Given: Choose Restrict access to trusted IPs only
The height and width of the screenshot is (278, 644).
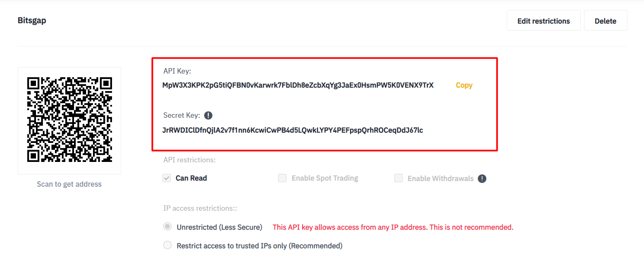Looking at the screenshot, I should click(167, 245).
